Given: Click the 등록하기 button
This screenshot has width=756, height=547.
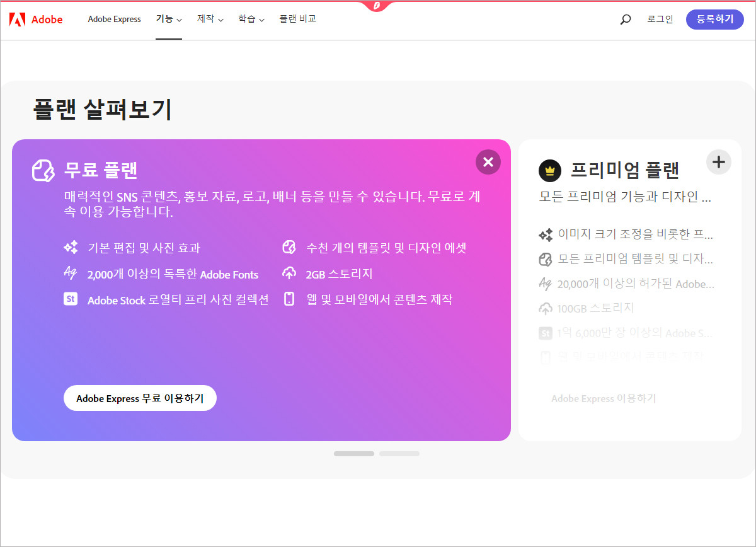Looking at the screenshot, I should (715, 19).
